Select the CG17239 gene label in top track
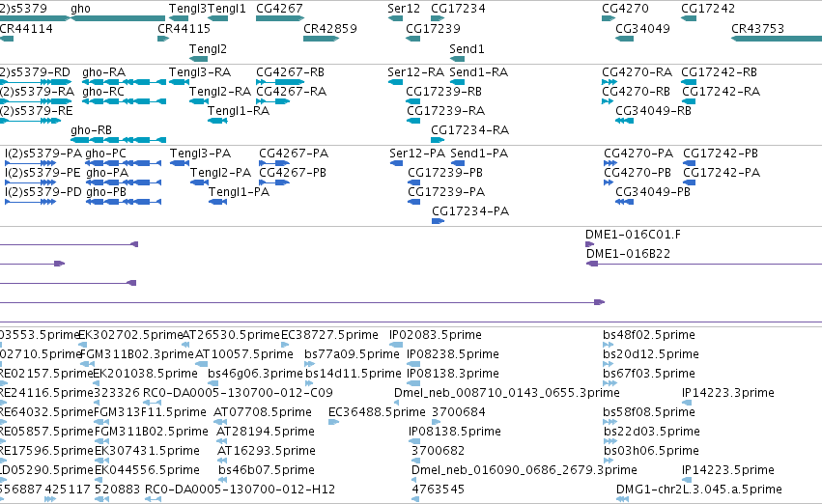Image resolution: width=822 pixels, height=504 pixels. [433, 28]
